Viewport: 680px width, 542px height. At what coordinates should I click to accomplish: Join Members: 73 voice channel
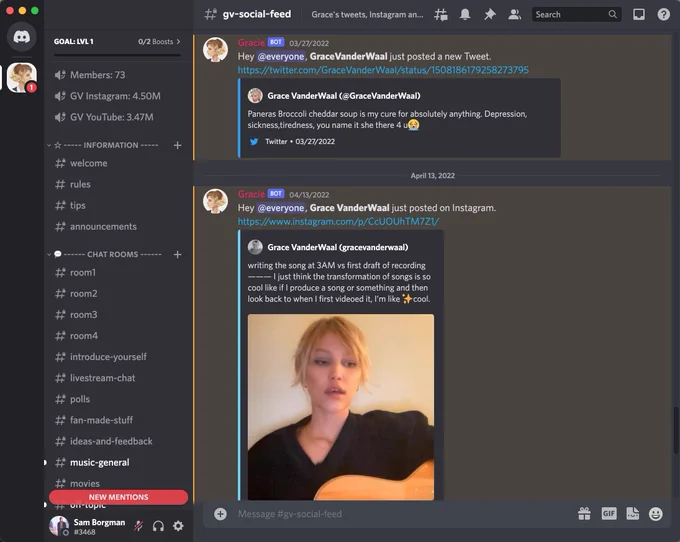pyautogui.click(x=117, y=75)
